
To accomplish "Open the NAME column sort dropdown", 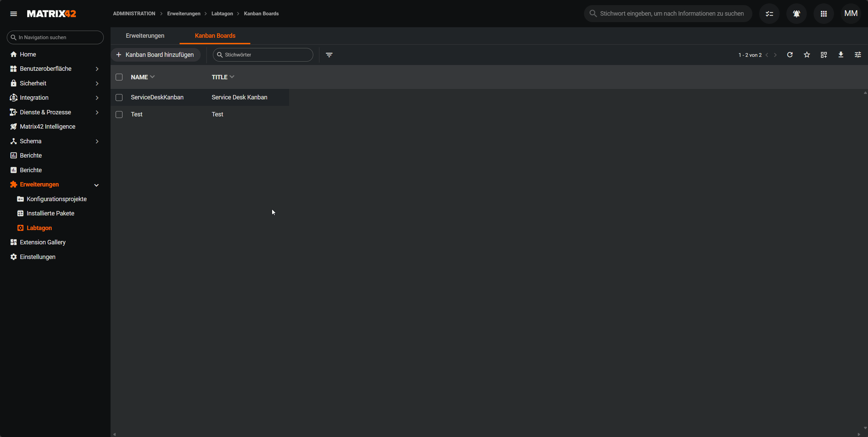I will [152, 77].
